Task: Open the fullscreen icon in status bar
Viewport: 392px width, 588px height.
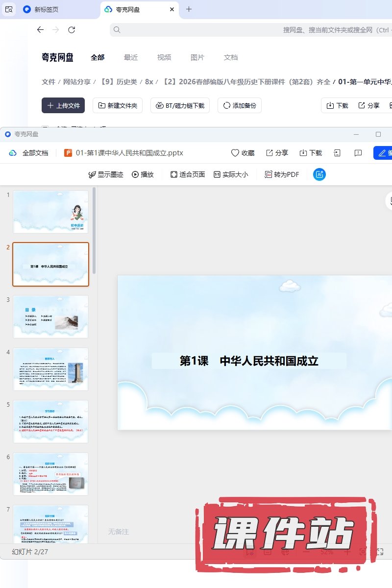Action: tap(380, 552)
